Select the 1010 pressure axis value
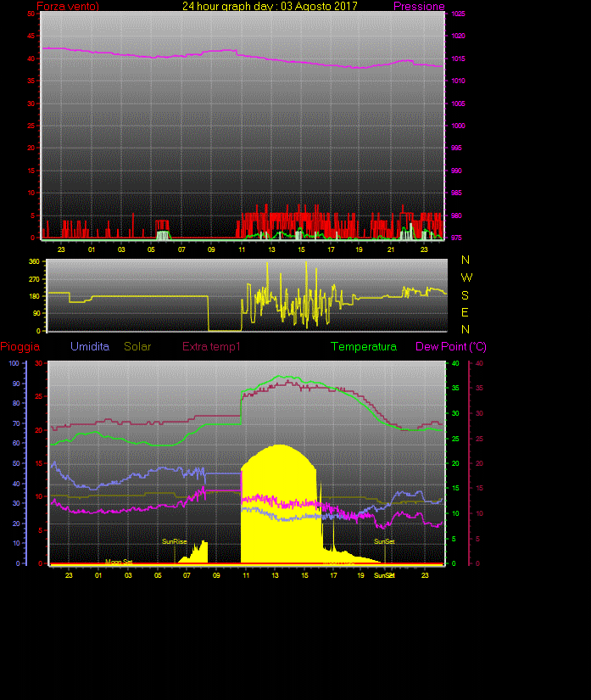Screen dimensions: 591x700 pos(458,81)
